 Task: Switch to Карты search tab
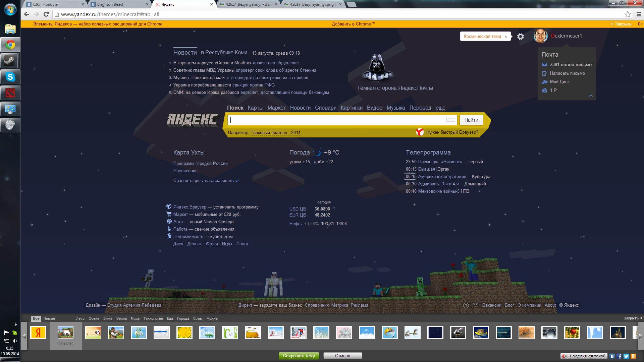coord(255,108)
